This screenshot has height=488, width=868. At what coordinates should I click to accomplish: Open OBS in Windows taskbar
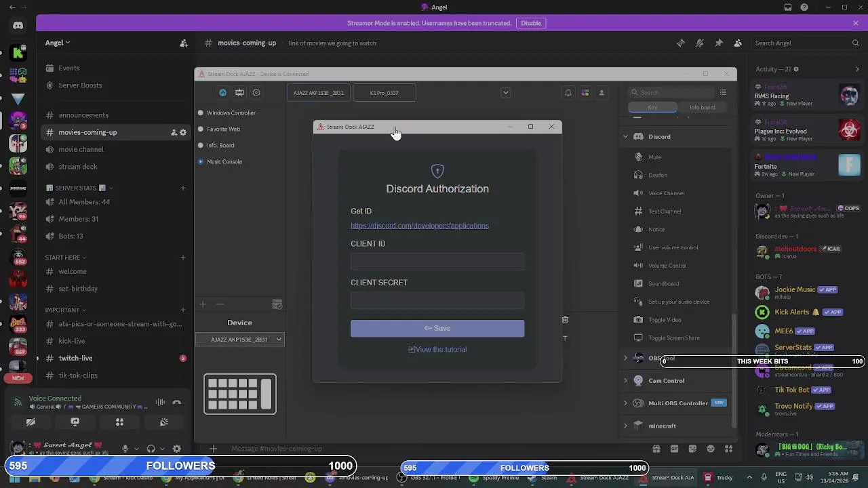[x=430, y=477]
